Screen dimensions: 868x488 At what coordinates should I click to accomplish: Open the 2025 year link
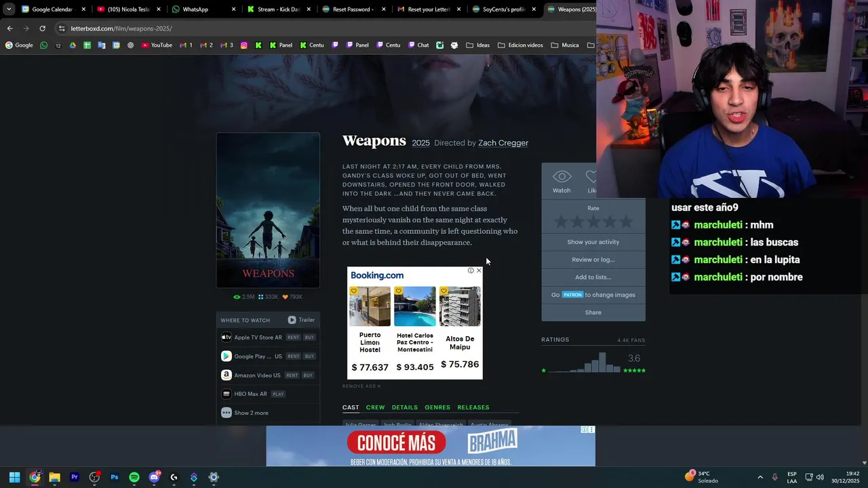pyautogui.click(x=421, y=143)
